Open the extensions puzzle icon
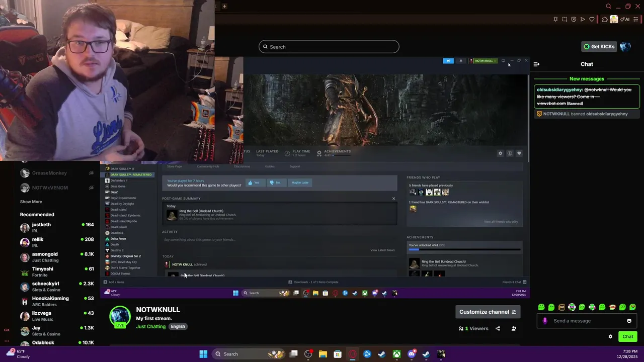Image resolution: width=644 pixels, height=362 pixels. [x=605, y=19]
